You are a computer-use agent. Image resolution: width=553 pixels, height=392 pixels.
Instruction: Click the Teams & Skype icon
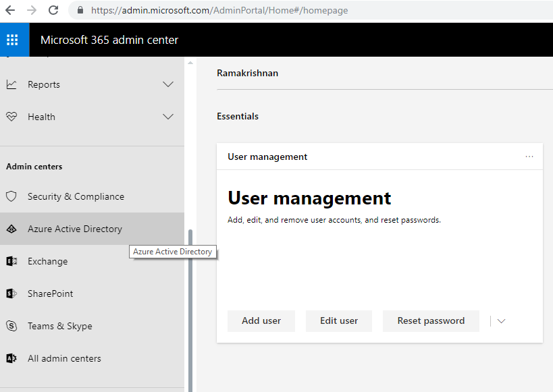11,326
